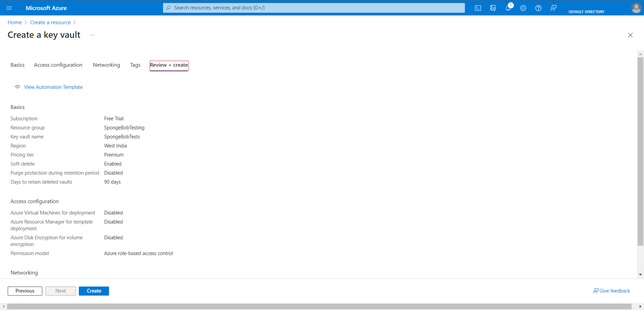
Task: Click the Microsoft Azure logo text
Action: [x=46, y=8]
